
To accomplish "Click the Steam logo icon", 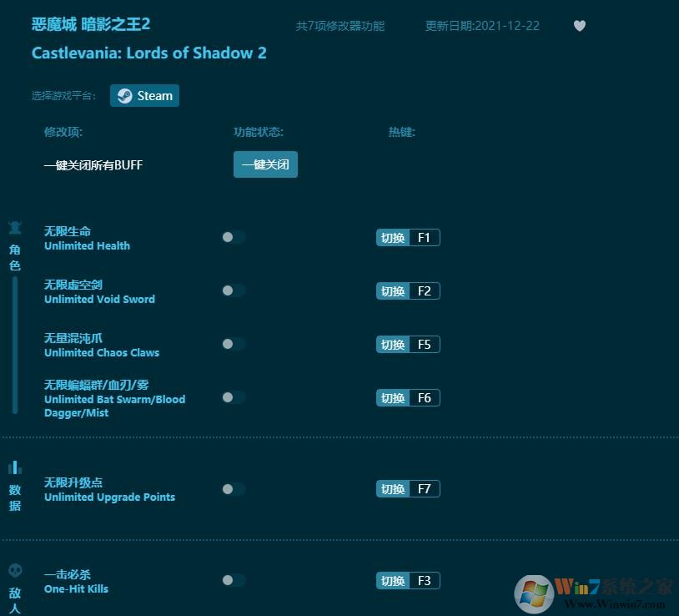I will click(x=126, y=95).
